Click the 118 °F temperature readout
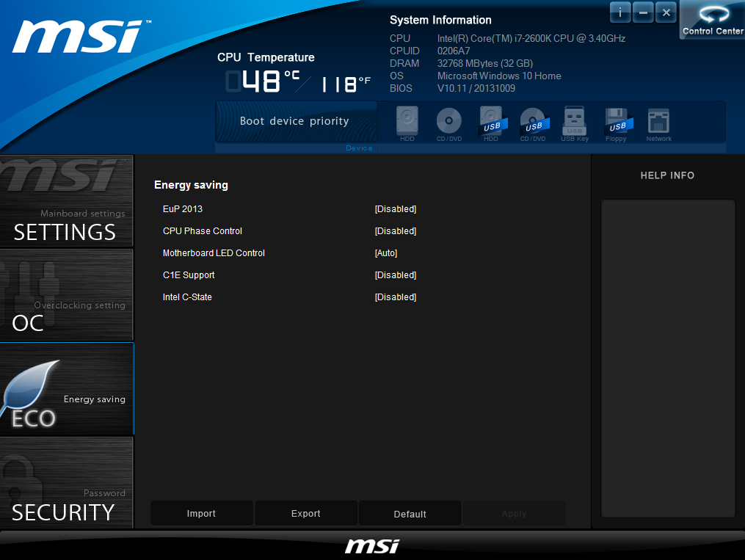 coord(346,84)
